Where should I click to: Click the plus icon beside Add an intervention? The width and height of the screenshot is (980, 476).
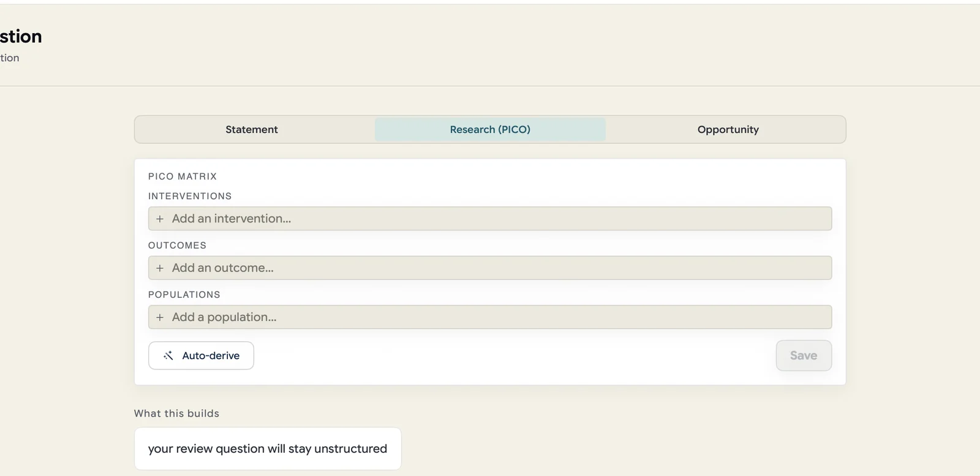(x=160, y=219)
